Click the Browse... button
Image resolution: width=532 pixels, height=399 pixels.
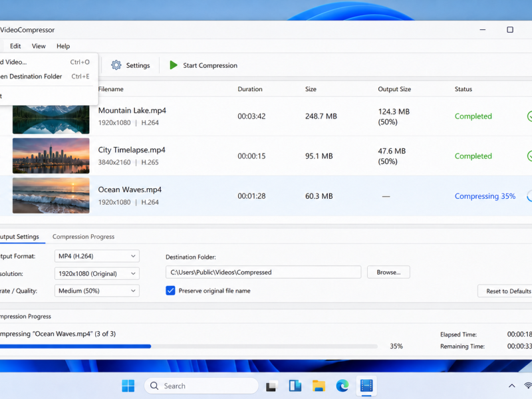[388, 272]
